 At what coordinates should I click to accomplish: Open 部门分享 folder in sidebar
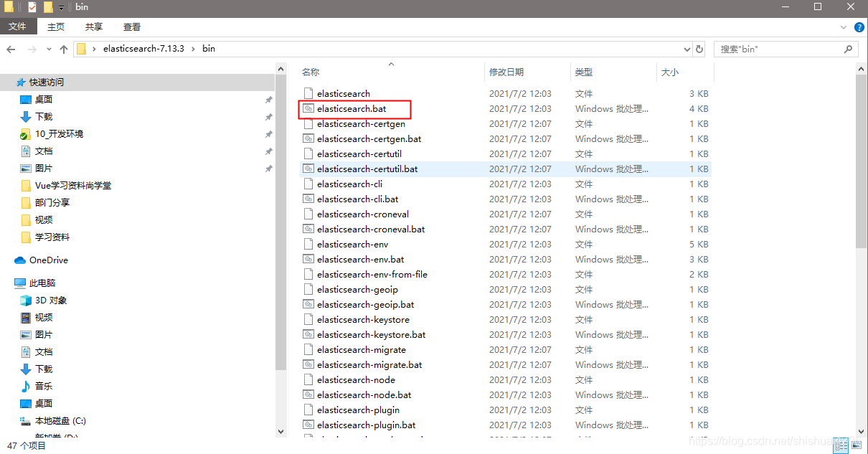52,203
